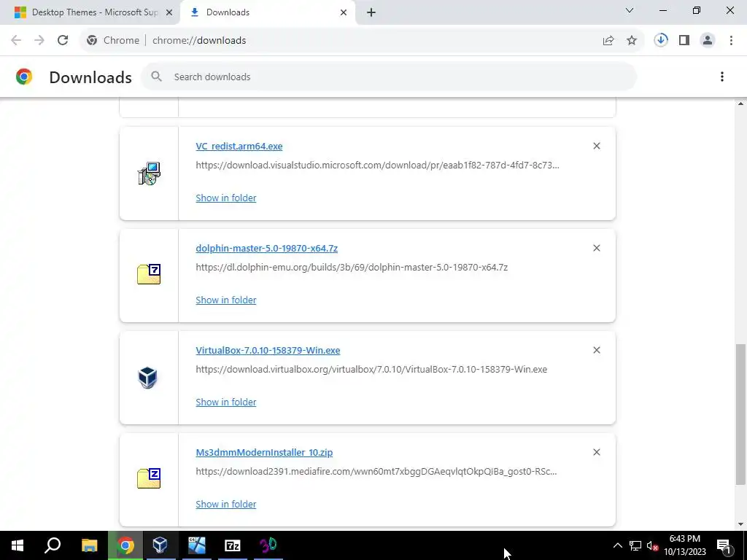Image resolution: width=747 pixels, height=560 pixels.
Task: Click scrollbar down arrow
Action: tap(740, 525)
